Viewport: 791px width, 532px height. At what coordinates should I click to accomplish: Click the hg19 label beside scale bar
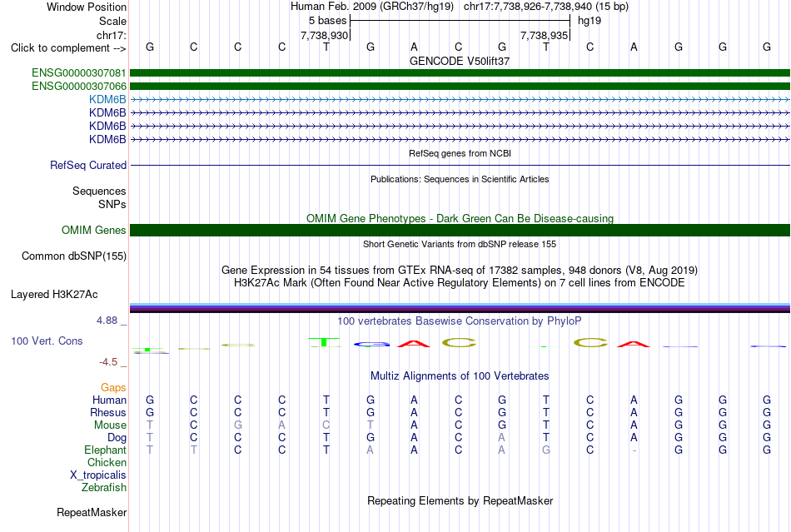tap(590, 21)
